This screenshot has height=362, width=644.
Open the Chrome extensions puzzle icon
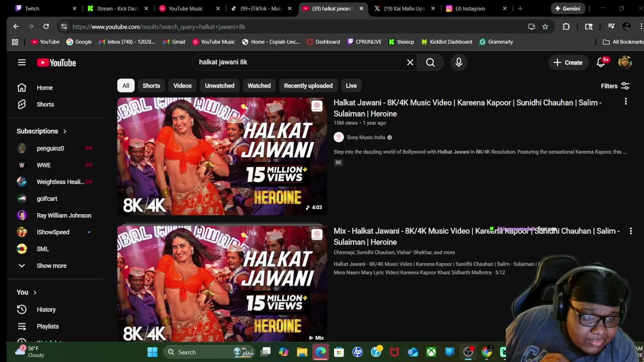click(x=566, y=27)
